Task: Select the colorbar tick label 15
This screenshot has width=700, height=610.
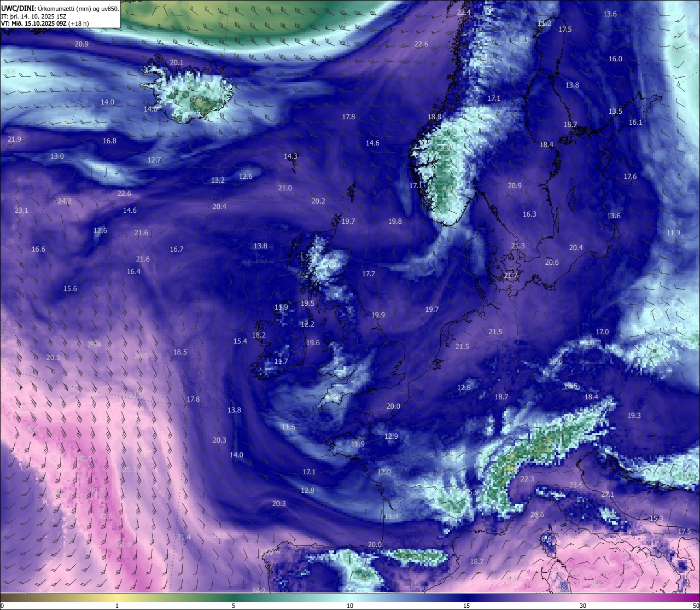Action: pos(466,606)
